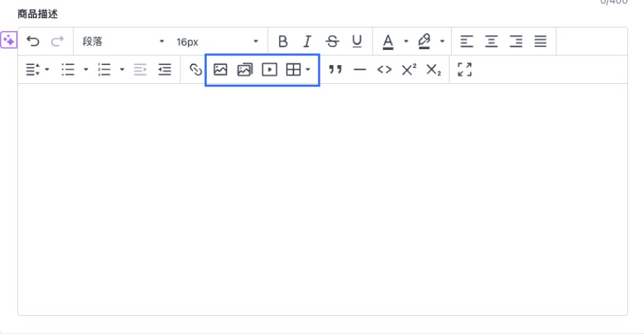Screen dimensions: 644x334
Task: Toggle bold text formatting
Action: pos(282,42)
